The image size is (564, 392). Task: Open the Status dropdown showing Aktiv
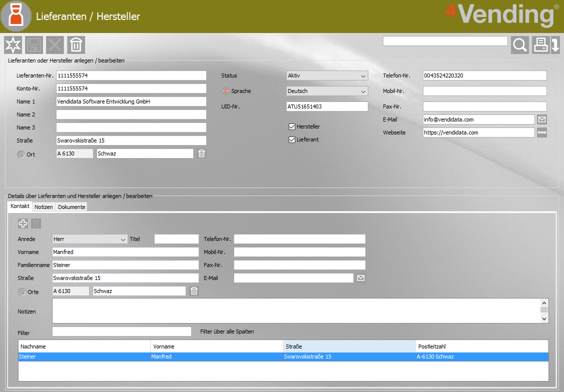click(x=327, y=75)
